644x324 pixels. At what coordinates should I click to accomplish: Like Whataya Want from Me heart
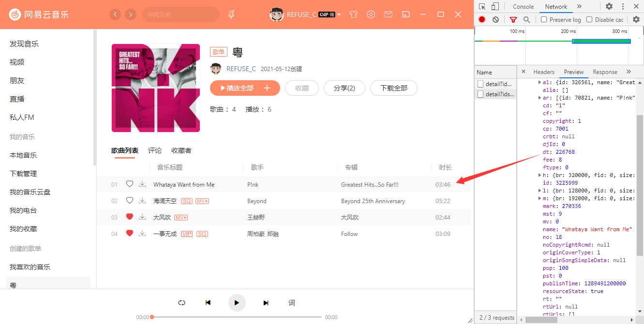click(130, 184)
